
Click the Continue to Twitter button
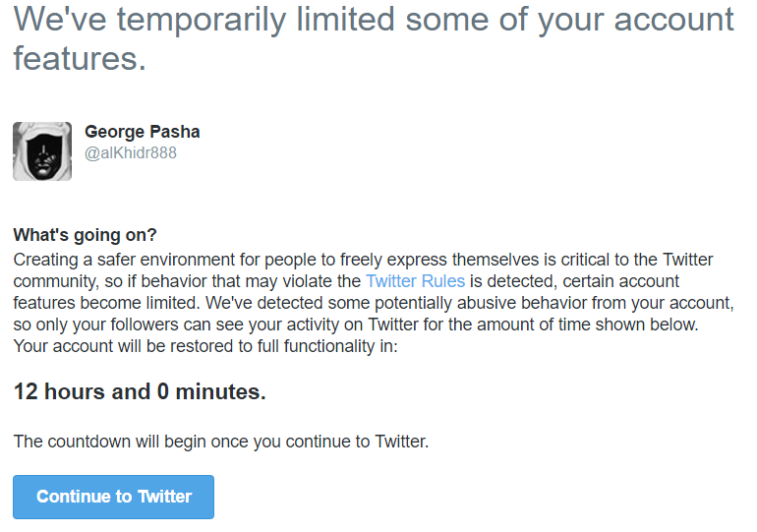113,497
